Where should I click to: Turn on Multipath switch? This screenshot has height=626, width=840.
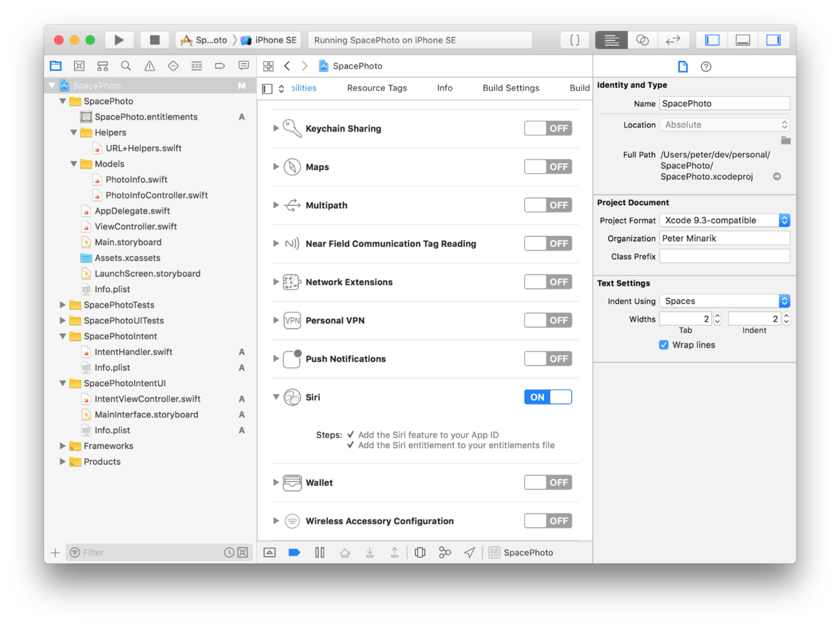[x=548, y=205]
